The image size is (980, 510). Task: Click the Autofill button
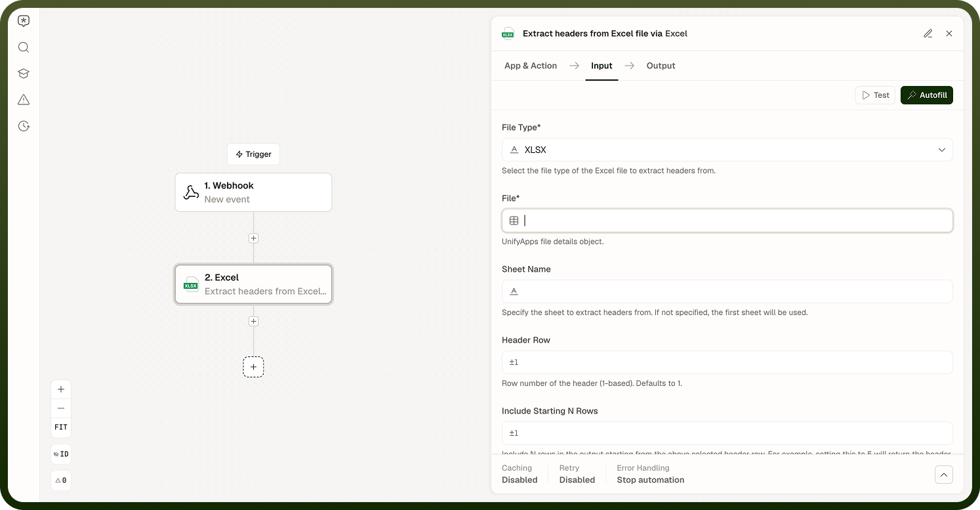927,95
